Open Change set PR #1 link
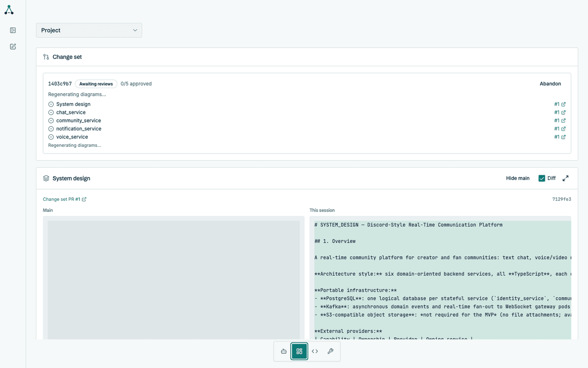This screenshot has width=588, height=368. click(x=65, y=199)
